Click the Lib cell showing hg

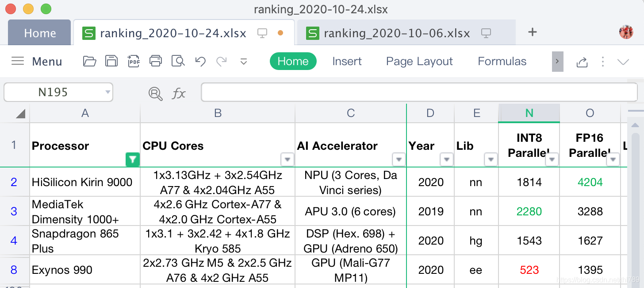pos(476,241)
